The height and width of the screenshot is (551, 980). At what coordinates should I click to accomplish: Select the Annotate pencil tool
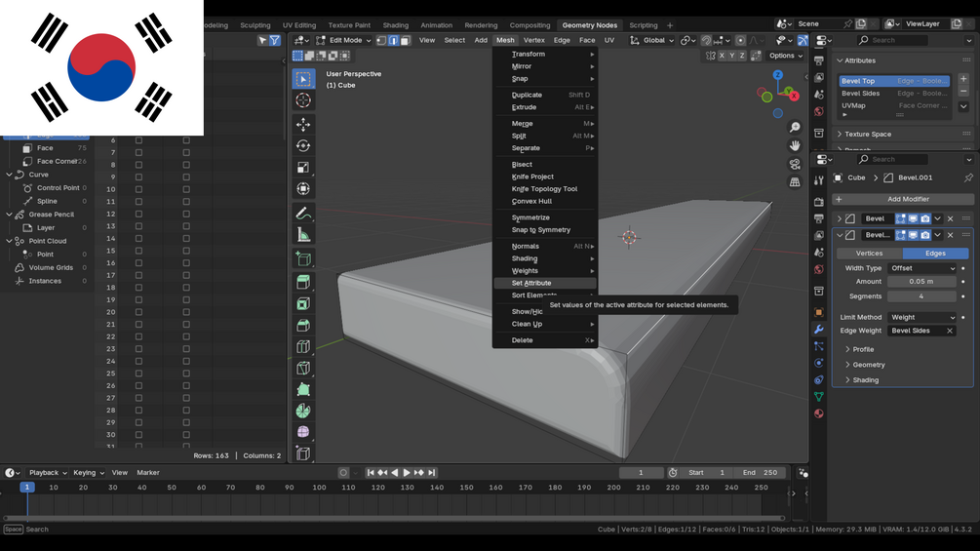click(x=303, y=213)
